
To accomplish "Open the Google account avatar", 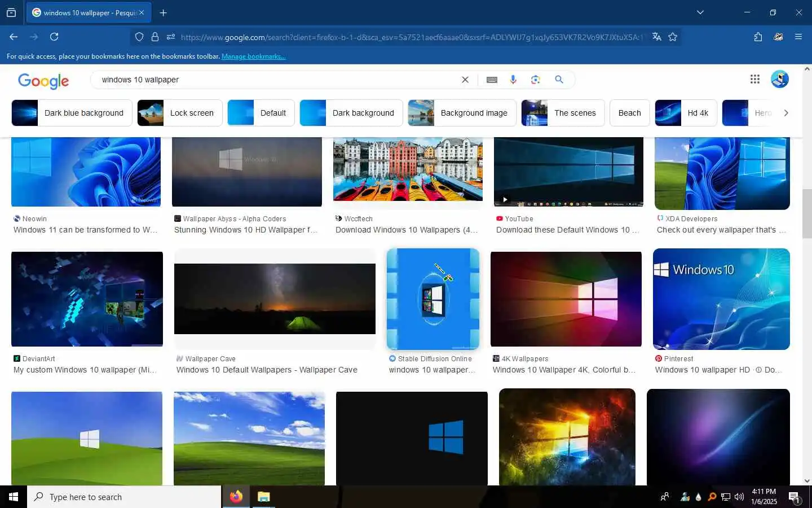I will [x=780, y=79].
